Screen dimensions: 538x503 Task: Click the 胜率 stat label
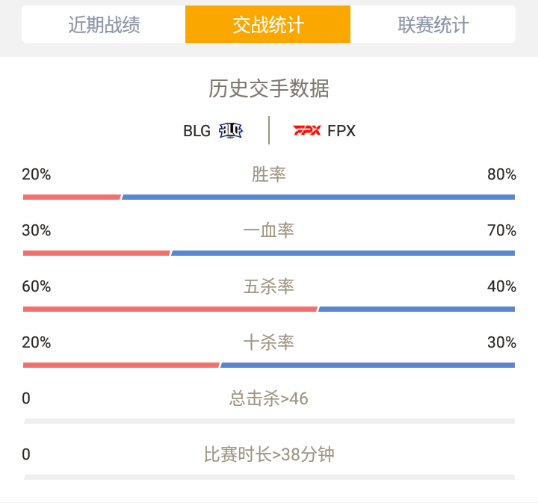coord(269,174)
